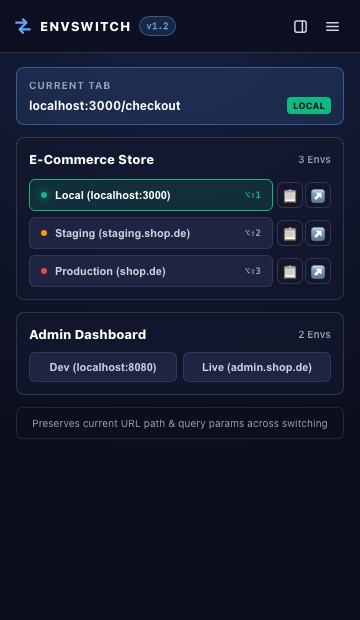Copy the Local environment URL via clipboard icon
The width and height of the screenshot is (360, 620).
pyautogui.click(x=290, y=195)
